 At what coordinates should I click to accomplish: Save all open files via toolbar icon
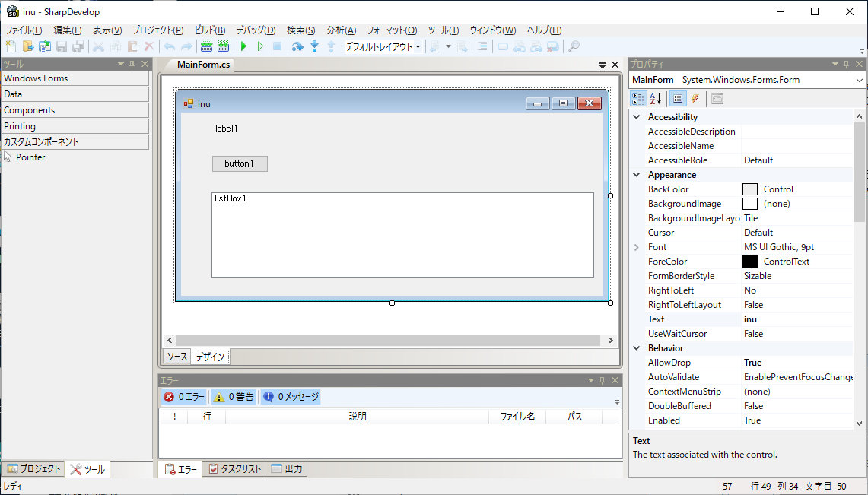coord(78,46)
